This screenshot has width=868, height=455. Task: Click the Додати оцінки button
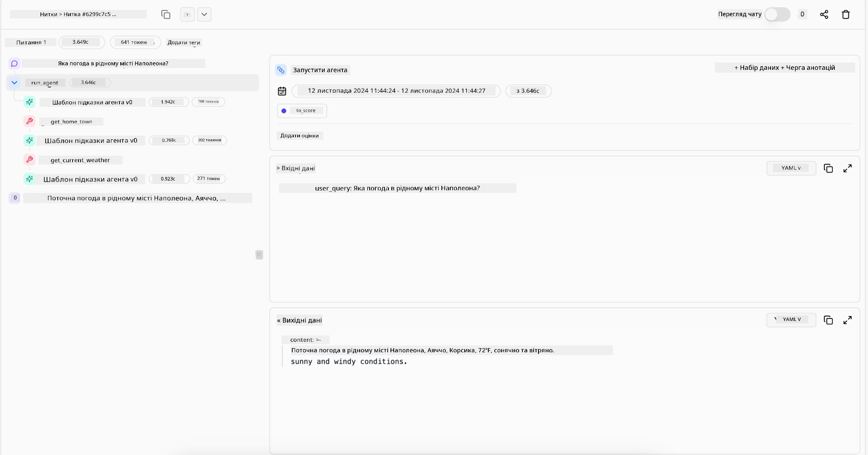coord(299,136)
